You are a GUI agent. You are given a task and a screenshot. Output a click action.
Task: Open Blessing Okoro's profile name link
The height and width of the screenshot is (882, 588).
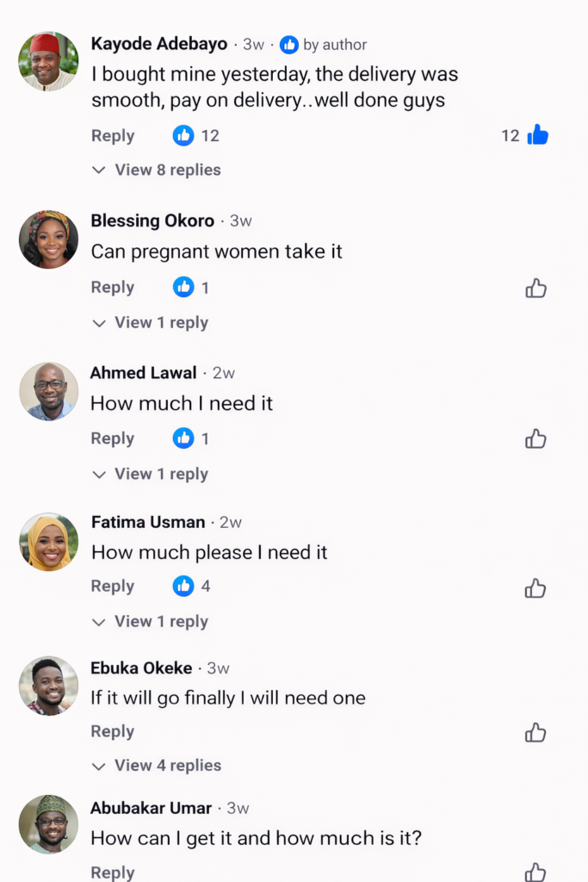(x=152, y=220)
